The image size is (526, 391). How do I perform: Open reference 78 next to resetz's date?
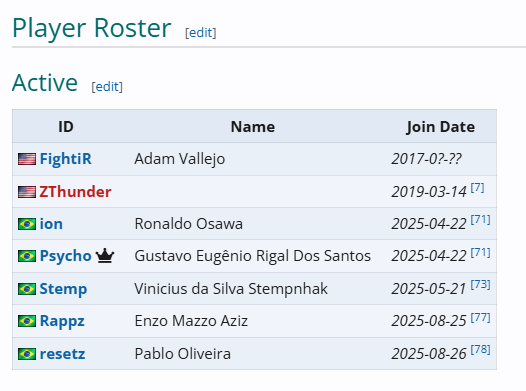point(480,350)
